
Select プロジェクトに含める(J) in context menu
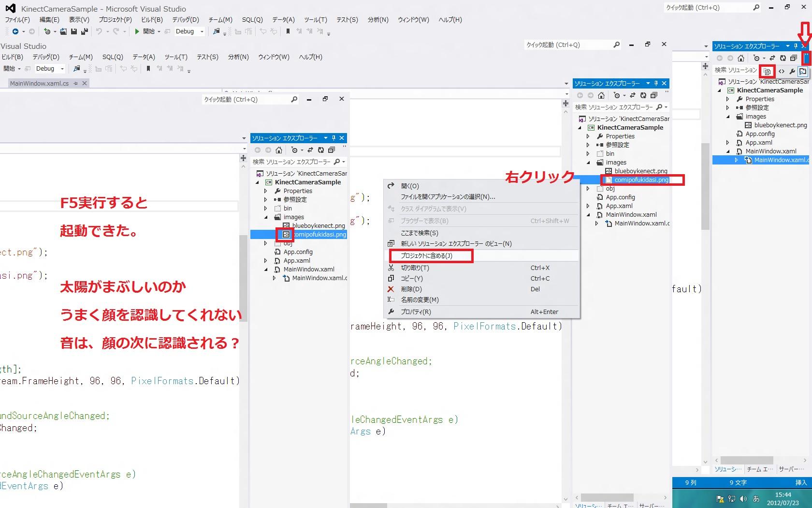[x=426, y=256]
